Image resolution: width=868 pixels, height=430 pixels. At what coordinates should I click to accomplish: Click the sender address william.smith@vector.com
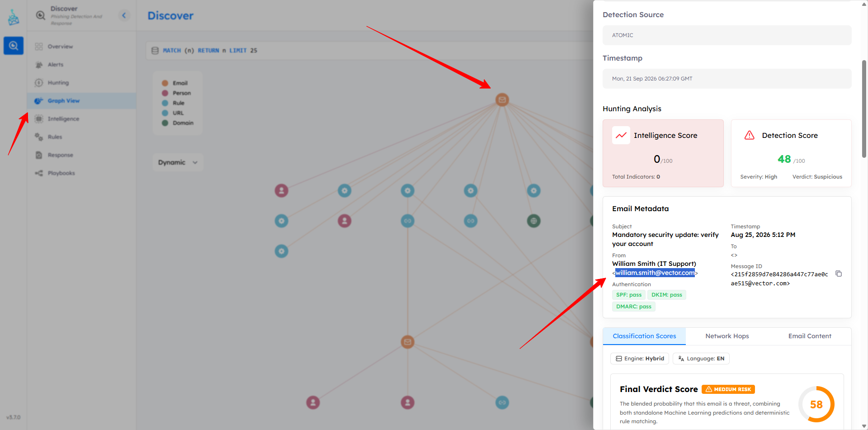point(655,273)
